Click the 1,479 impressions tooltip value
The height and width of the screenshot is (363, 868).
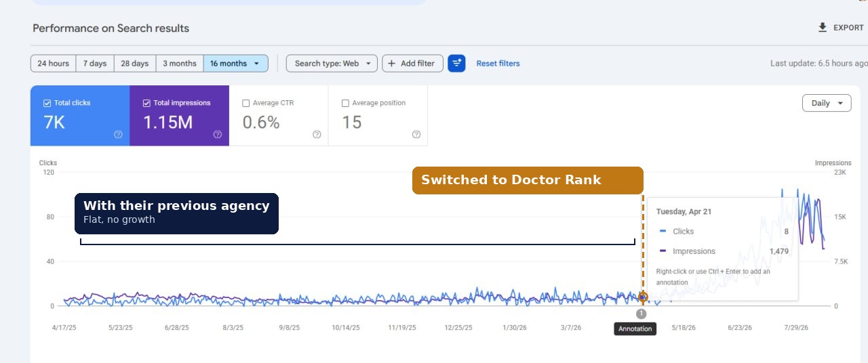(778, 251)
